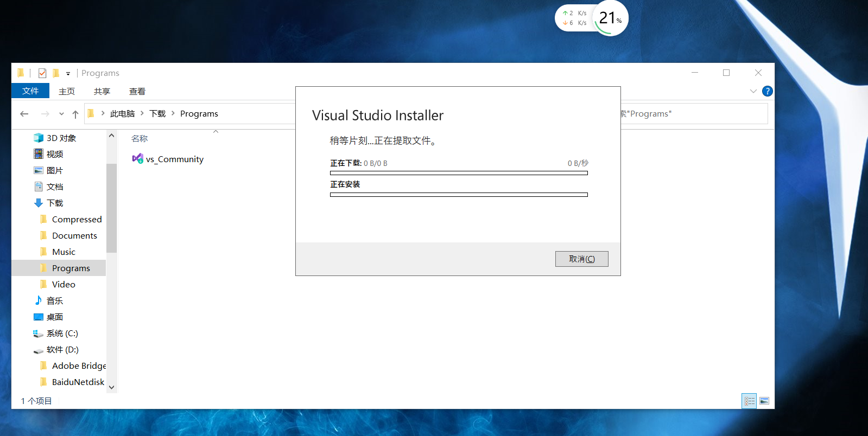The width and height of the screenshot is (868, 436).
Task: Click the network speed monitor widget
Action: [574, 18]
